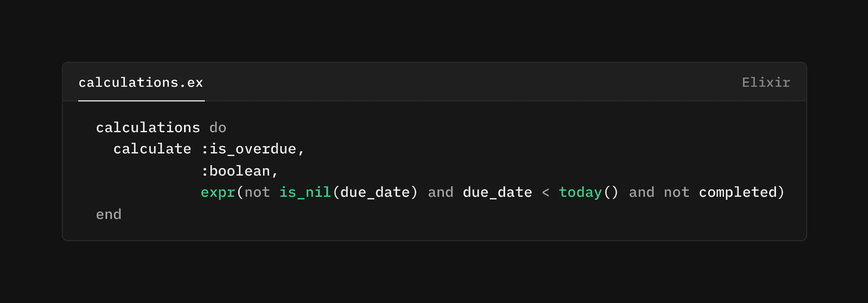Click the today function call
The height and width of the screenshot is (303, 868).
click(x=580, y=192)
